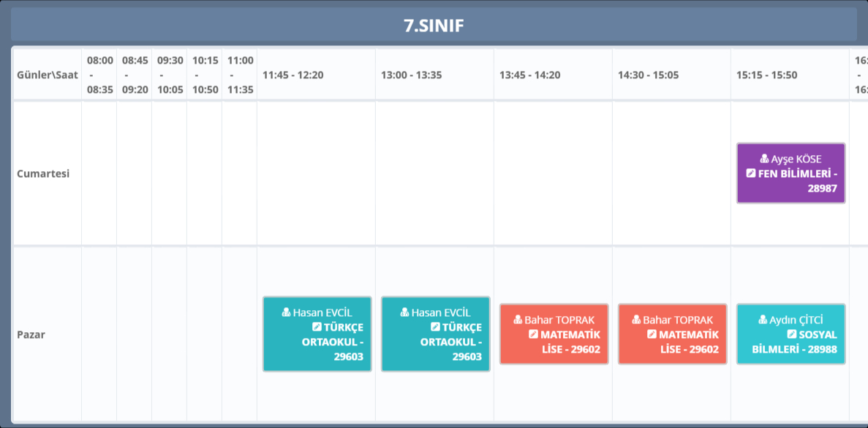
Task: Open the lesson code 28987 text
Action: coord(822,188)
